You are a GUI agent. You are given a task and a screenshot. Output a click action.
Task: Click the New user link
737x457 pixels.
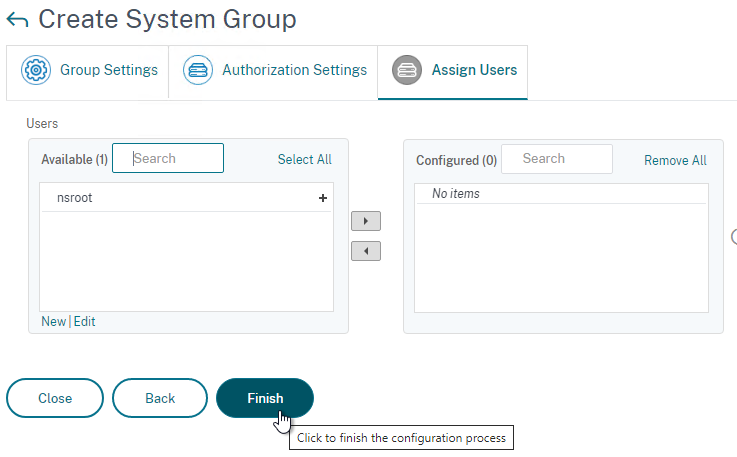54,322
